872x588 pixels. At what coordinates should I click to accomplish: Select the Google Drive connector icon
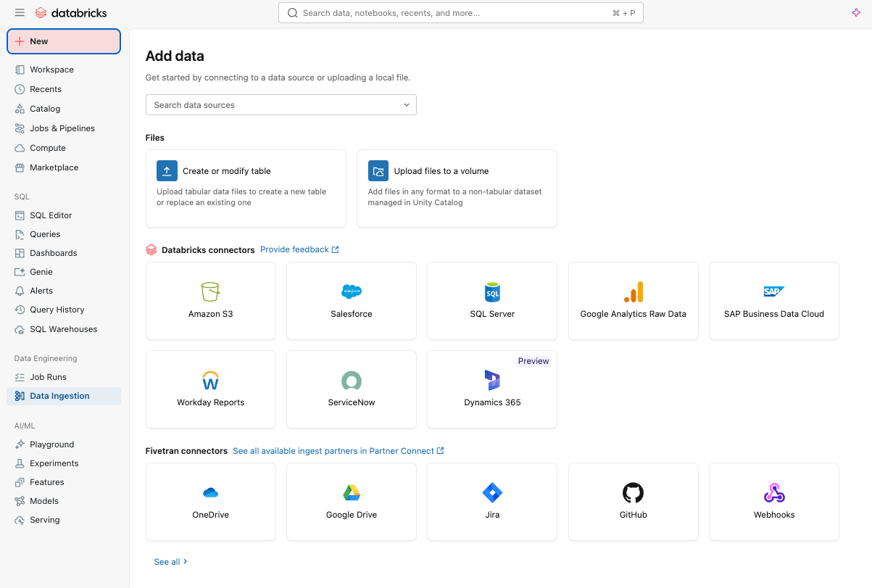coord(352,494)
